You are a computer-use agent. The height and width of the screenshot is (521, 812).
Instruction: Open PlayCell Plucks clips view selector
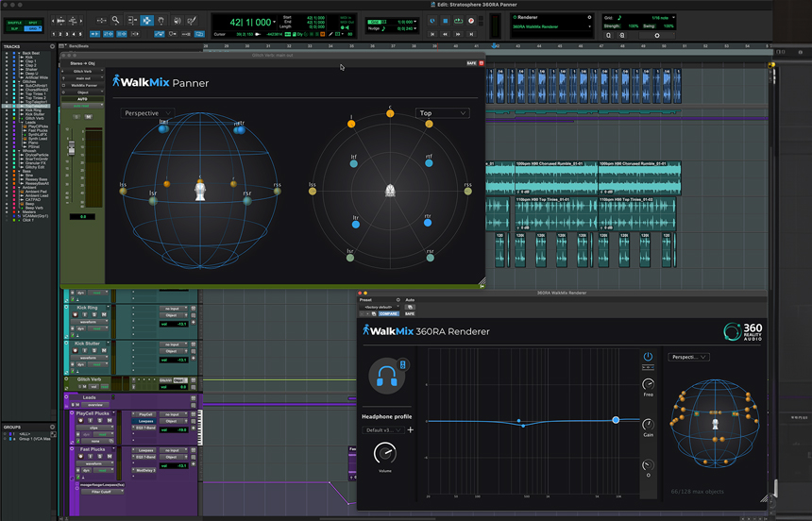click(95, 428)
